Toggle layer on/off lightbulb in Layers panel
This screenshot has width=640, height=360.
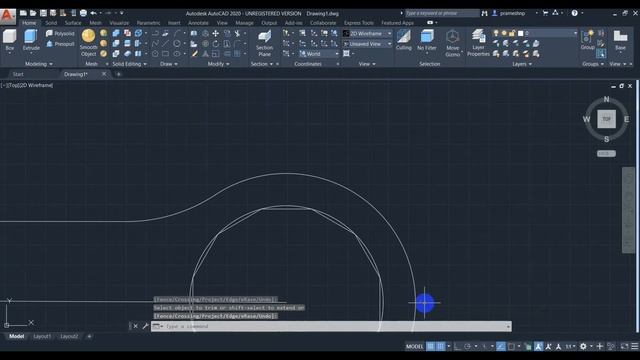[x=496, y=33]
